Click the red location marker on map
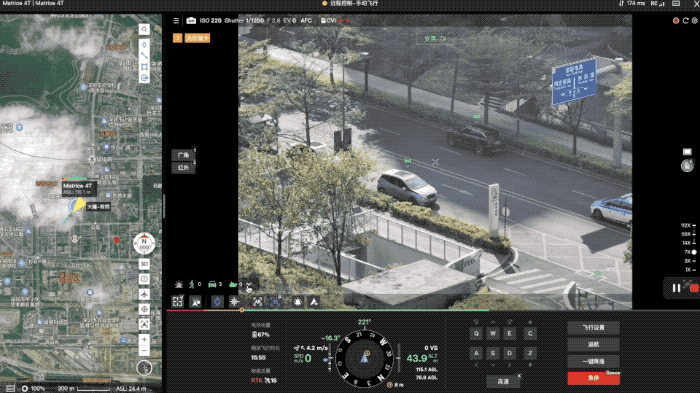This screenshot has height=393, width=700. pos(117,240)
